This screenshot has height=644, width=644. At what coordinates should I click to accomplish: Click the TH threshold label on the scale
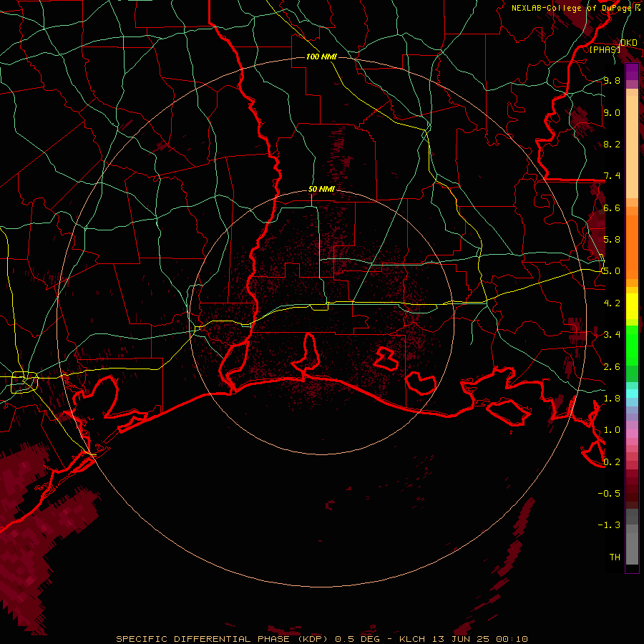click(615, 557)
